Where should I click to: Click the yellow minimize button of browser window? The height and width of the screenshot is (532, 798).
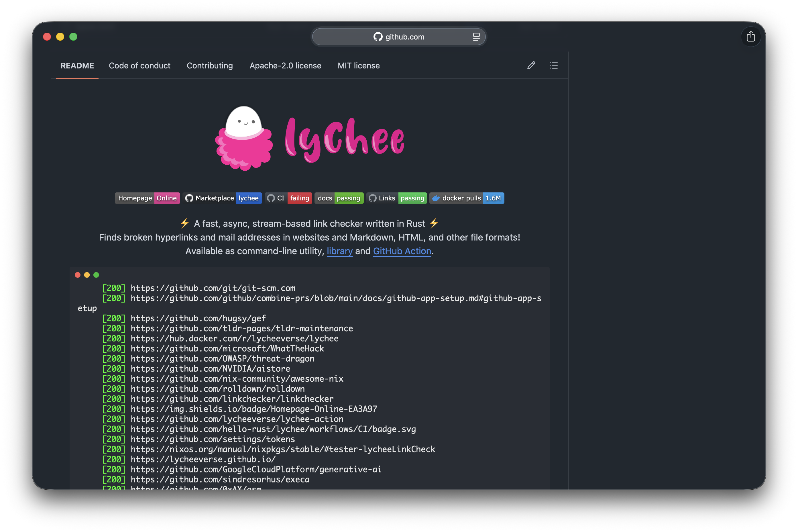tap(60, 37)
